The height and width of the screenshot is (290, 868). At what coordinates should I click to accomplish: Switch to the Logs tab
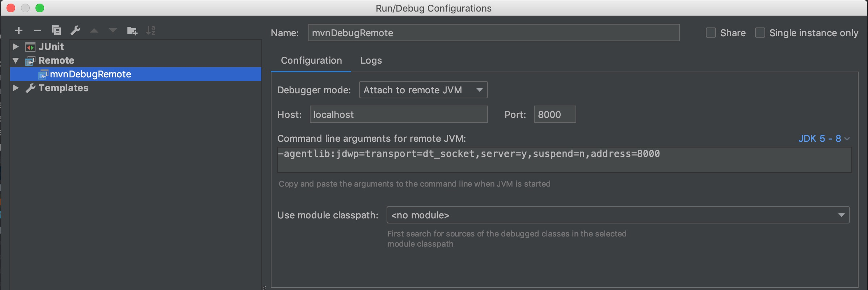pos(371,60)
